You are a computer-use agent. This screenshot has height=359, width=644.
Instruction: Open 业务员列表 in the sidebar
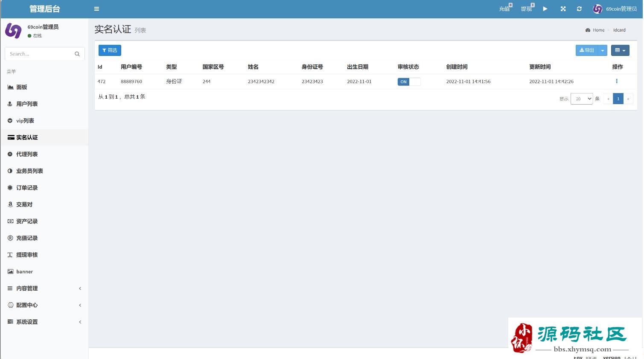coord(44,171)
